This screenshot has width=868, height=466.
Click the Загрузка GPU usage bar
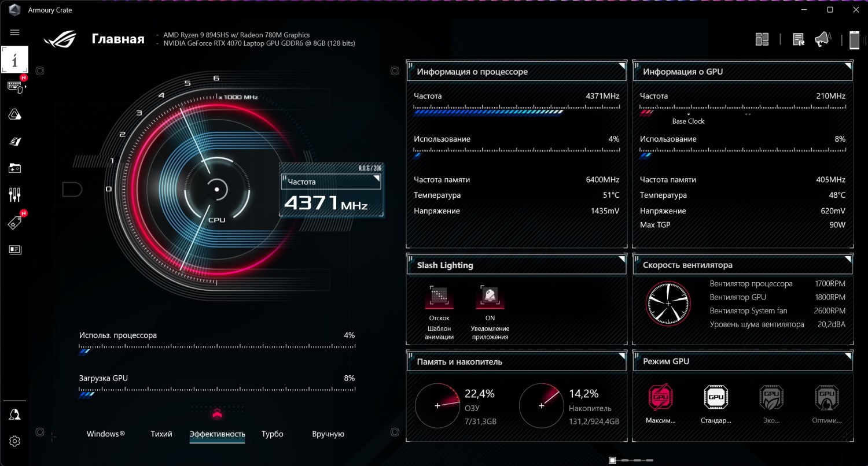pos(217,393)
